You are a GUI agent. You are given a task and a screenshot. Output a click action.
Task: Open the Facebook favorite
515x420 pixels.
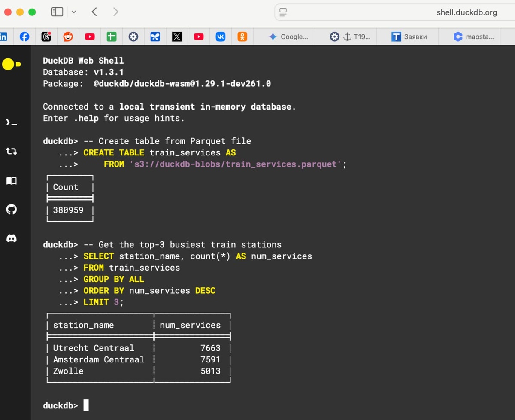(24, 37)
